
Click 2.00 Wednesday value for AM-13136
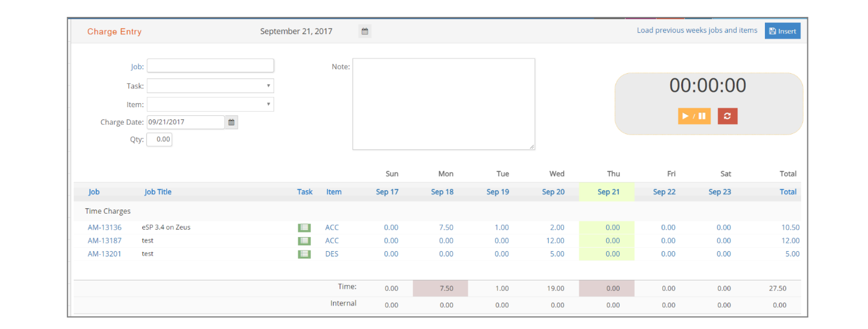point(557,228)
